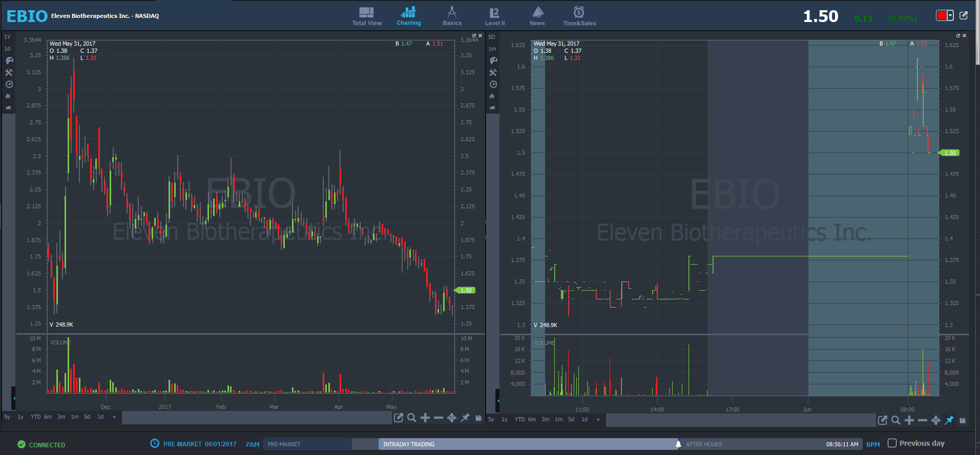Click the red color swatch in header
The height and width of the screenshot is (455, 980).
(x=942, y=15)
